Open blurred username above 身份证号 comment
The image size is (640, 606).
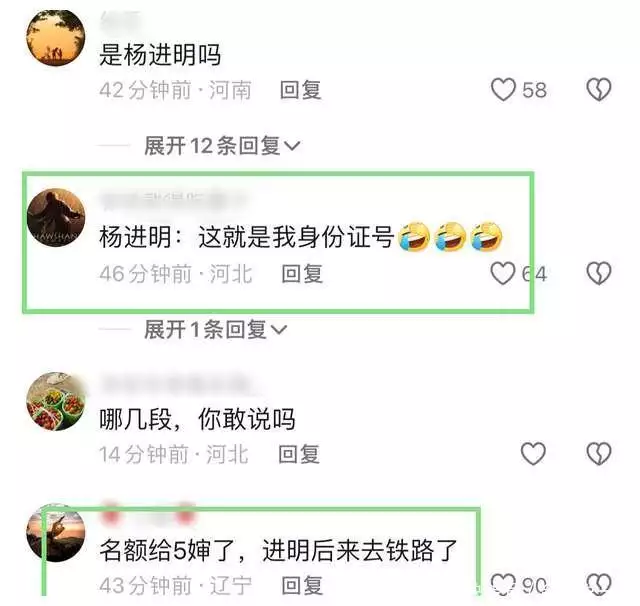coord(173,200)
